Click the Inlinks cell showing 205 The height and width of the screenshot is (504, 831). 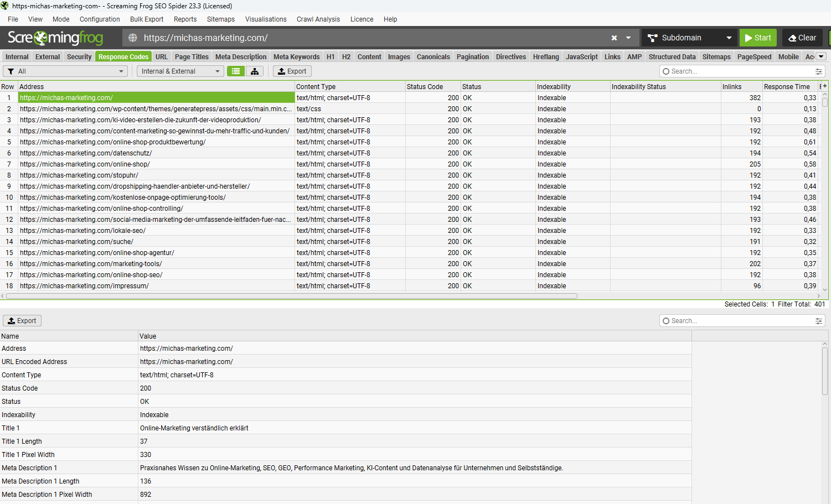[x=741, y=164]
